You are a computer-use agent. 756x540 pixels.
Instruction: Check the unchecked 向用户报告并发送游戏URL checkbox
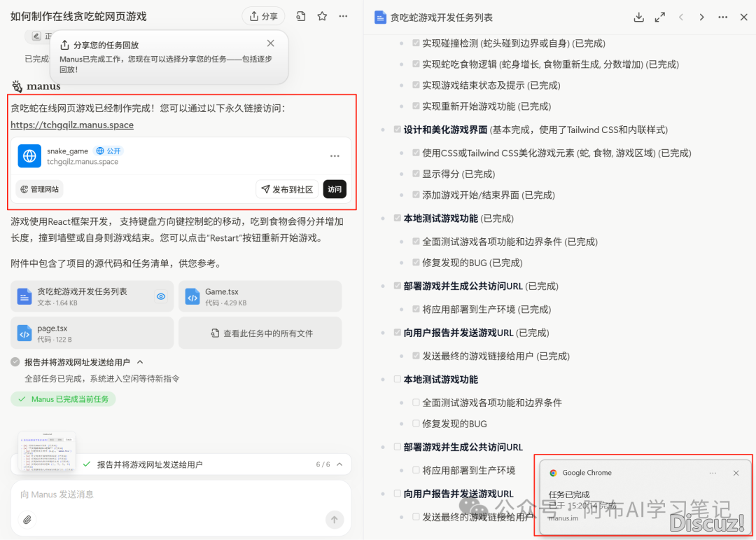pyautogui.click(x=398, y=494)
